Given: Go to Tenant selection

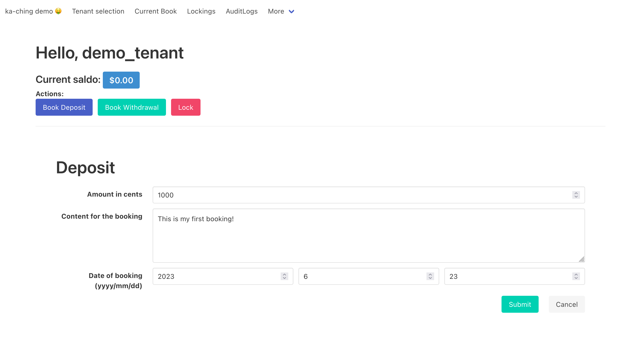Looking at the screenshot, I should (x=98, y=11).
